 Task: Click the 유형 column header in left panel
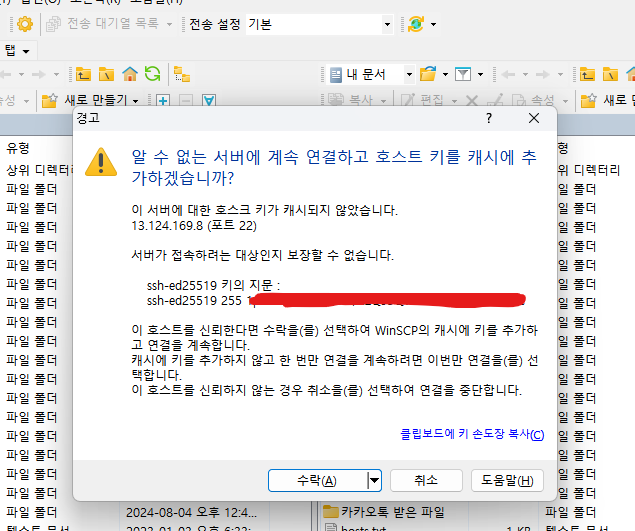pos(17,148)
